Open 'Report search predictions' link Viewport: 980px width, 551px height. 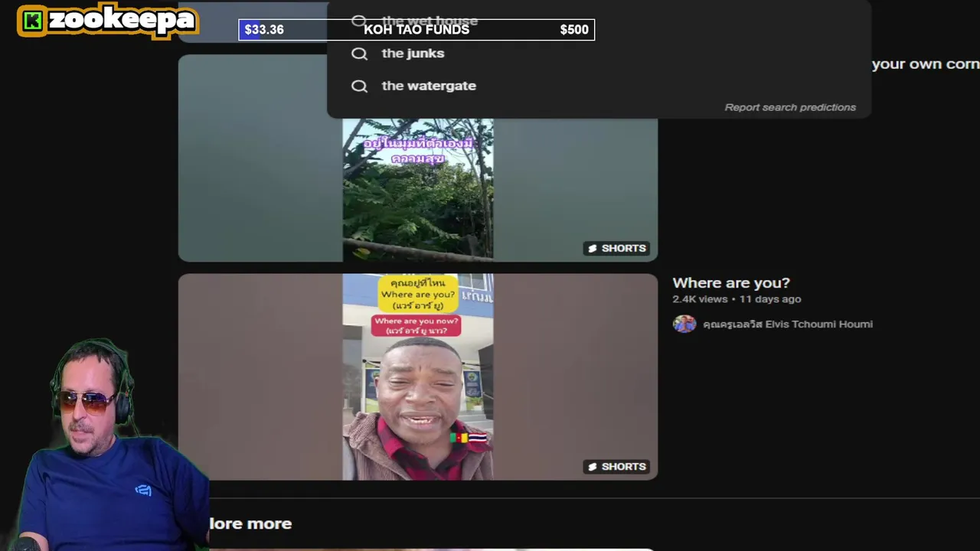coord(790,107)
